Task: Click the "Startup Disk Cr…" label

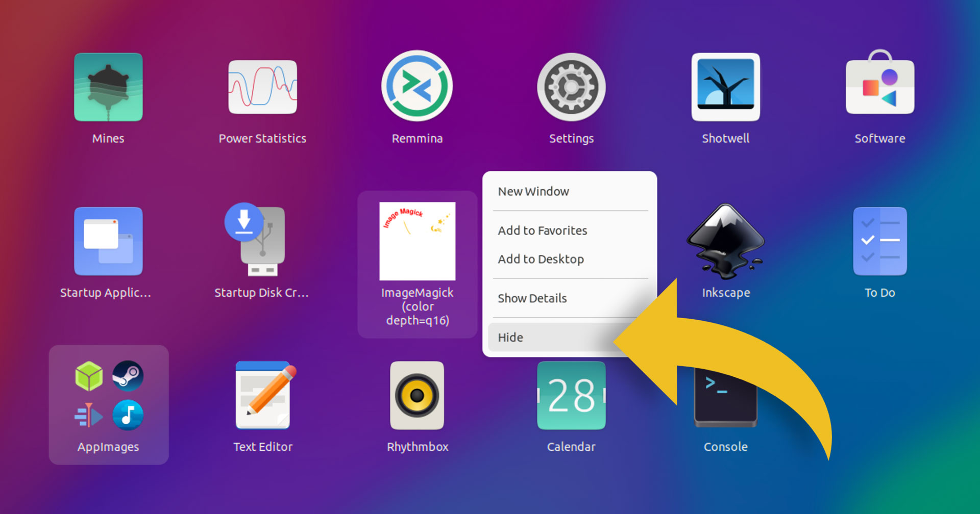Action: [x=261, y=293]
